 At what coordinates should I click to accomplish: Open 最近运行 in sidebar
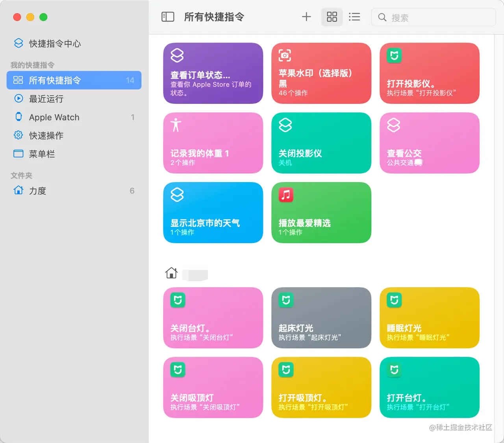pyautogui.click(x=74, y=99)
